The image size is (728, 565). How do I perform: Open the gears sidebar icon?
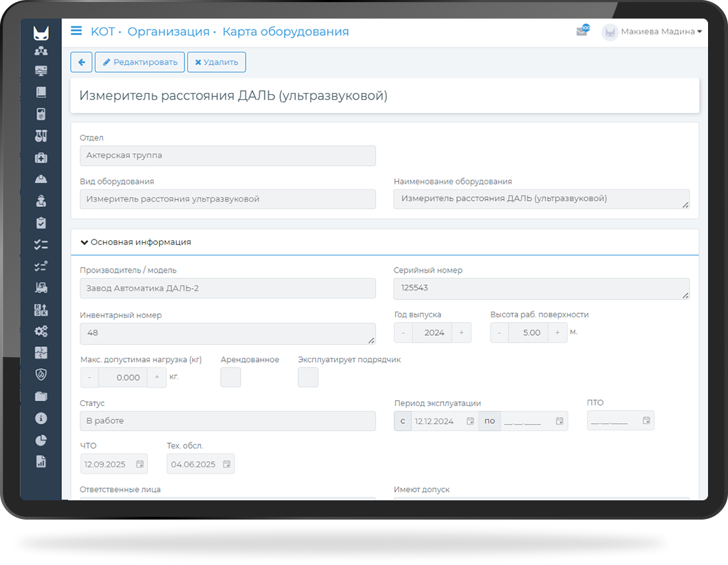pos(41,331)
